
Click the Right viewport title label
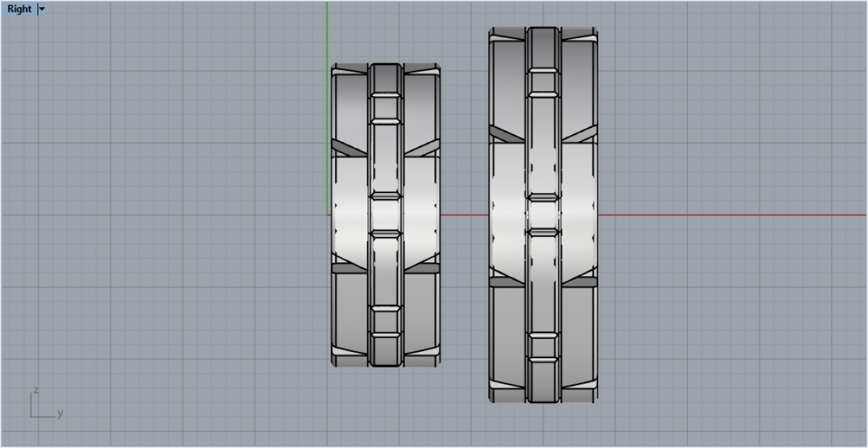coord(20,9)
